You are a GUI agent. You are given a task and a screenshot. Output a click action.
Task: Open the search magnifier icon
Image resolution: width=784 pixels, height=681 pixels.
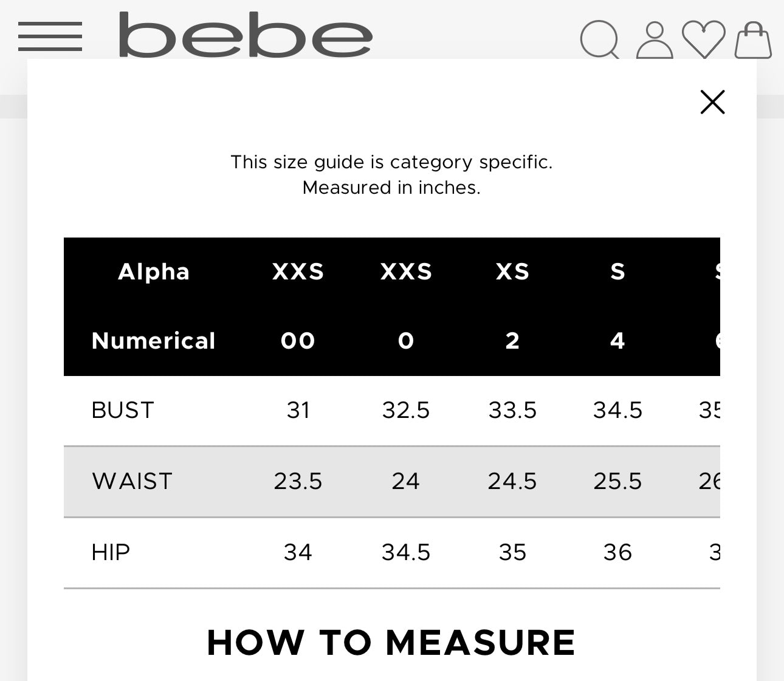(x=600, y=39)
